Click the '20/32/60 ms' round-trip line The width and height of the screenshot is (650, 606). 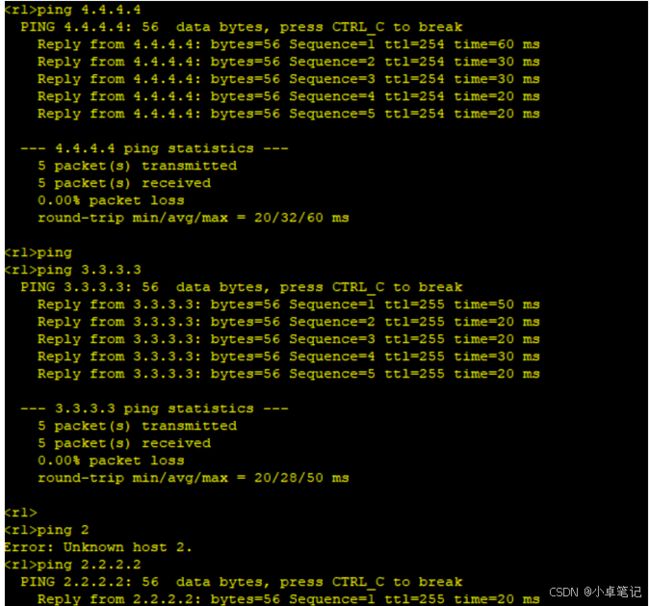pos(193,218)
